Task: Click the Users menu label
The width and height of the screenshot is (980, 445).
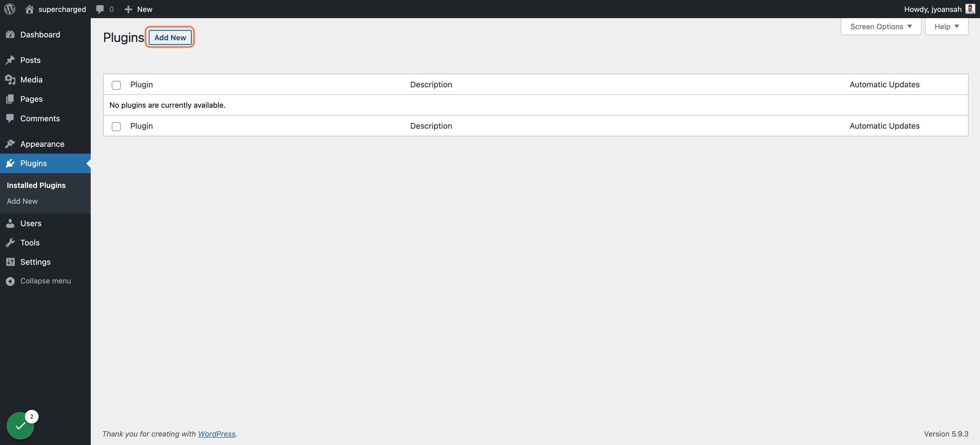Action: point(31,223)
